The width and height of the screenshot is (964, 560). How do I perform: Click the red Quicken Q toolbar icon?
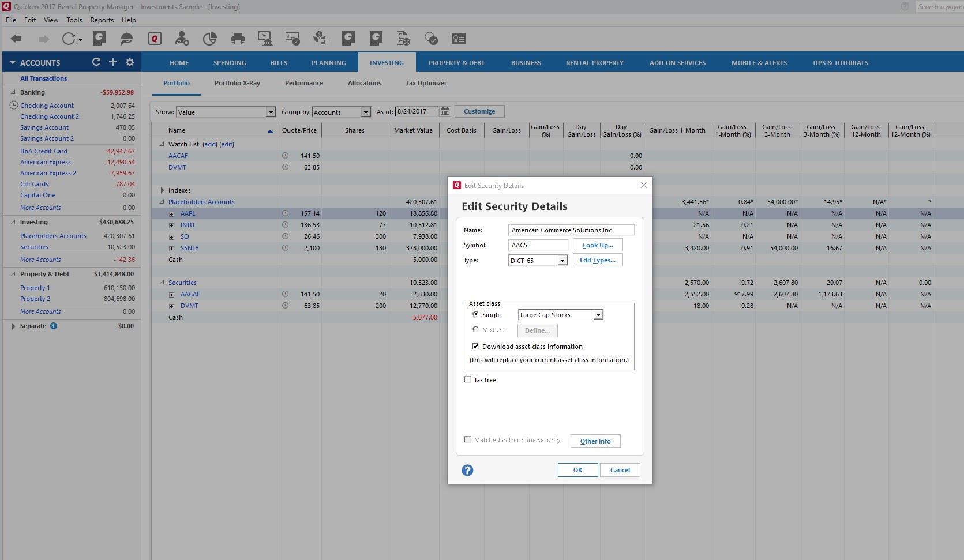(x=155, y=39)
